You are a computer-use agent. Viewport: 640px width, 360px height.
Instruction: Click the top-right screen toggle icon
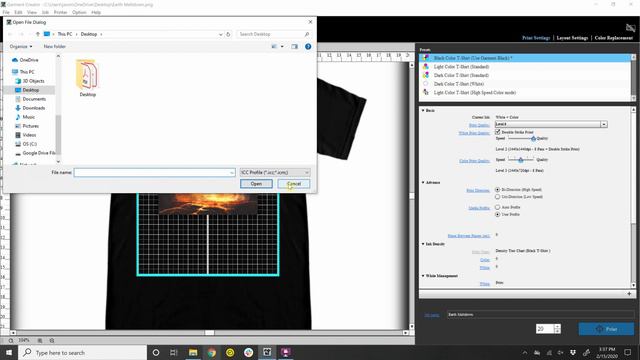click(x=630, y=28)
